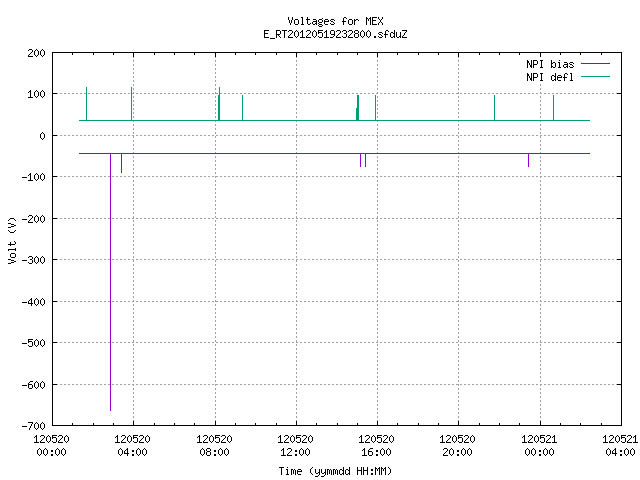Image resolution: width=640 pixels, height=480 pixels.
Task: Click the y-axis label -700
Action: [x=33, y=426]
